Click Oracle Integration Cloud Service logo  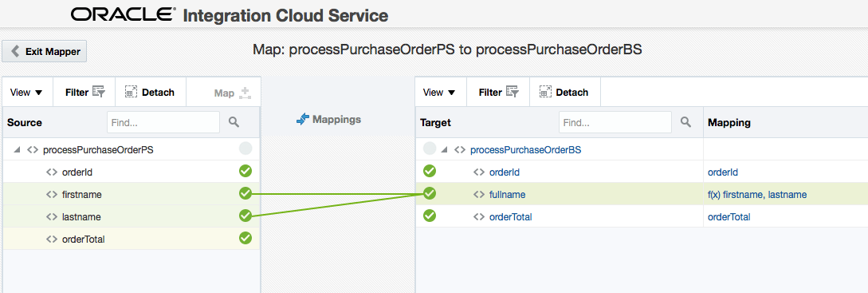[230, 15]
